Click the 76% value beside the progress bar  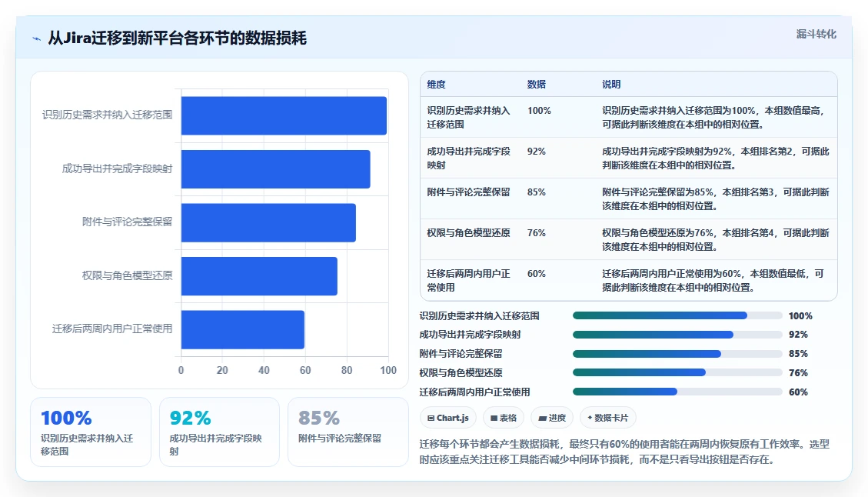point(798,373)
